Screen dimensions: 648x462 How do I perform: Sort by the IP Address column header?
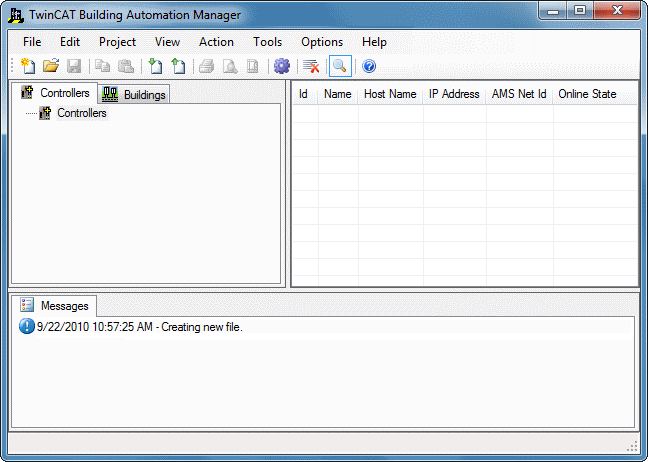(x=454, y=94)
